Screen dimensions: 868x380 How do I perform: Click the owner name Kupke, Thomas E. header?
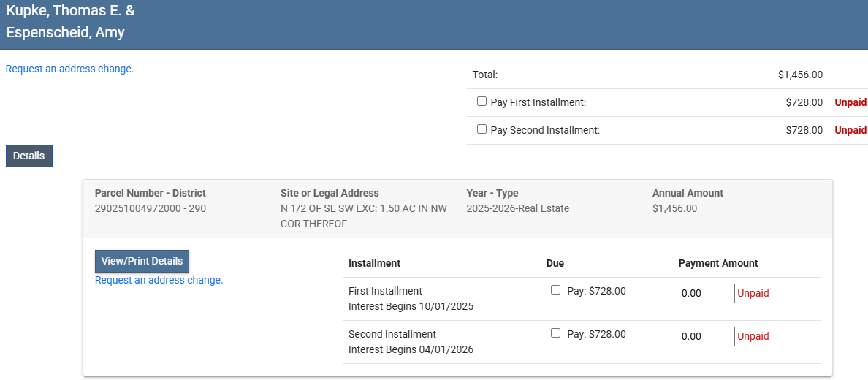[70, 11]
